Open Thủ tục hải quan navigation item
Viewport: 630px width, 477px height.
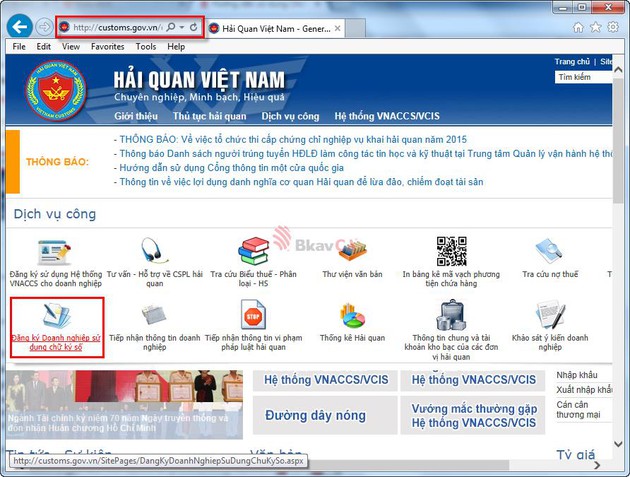pos(209,116)
